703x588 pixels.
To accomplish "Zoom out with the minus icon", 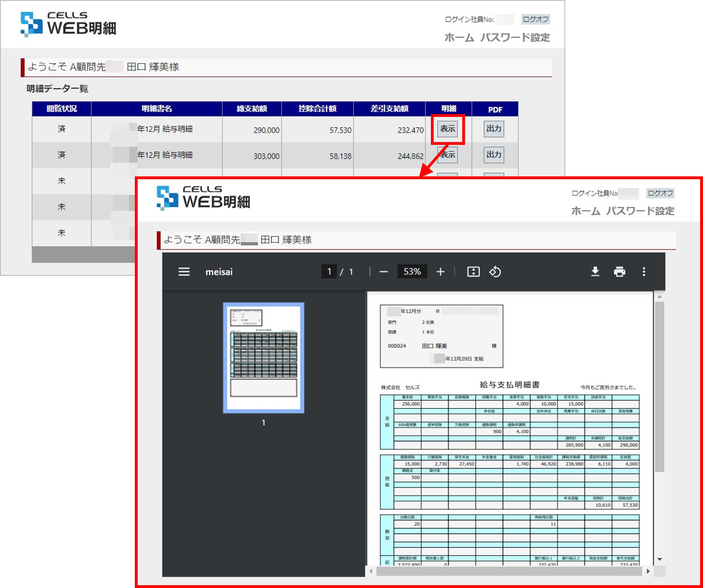I will 384,271.
